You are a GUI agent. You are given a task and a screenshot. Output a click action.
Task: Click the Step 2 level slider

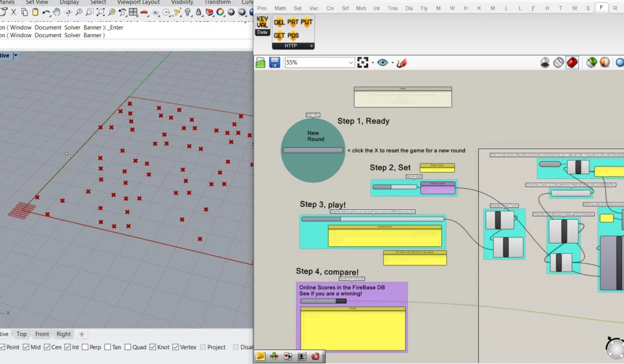[x=395, y=187]
